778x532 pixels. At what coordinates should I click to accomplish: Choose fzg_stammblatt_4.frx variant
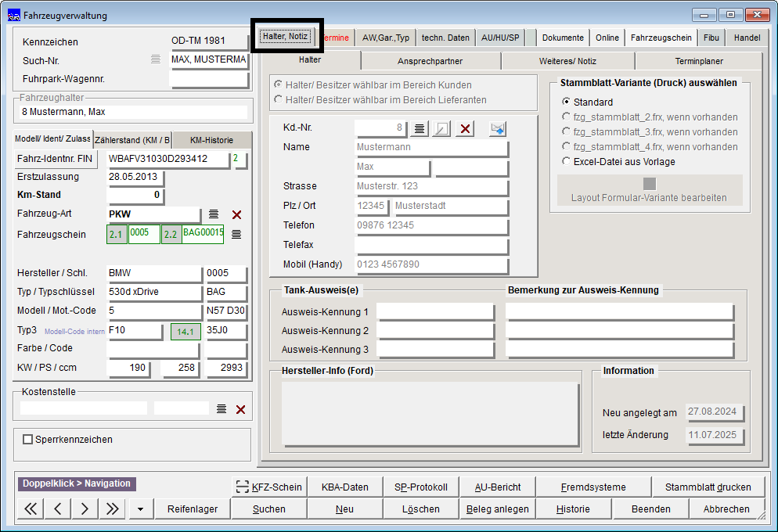click(x=566, y=146)
